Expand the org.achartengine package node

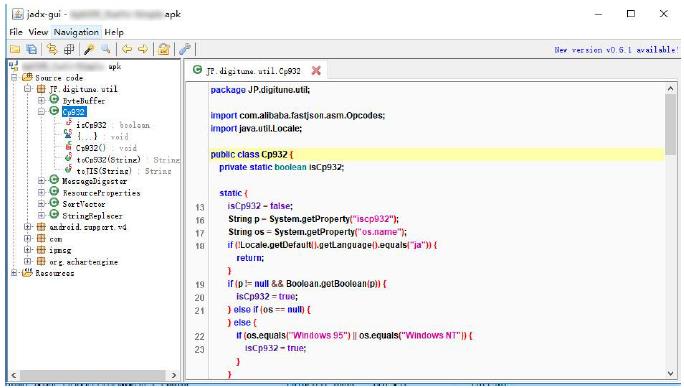click(x=28, y=261)
